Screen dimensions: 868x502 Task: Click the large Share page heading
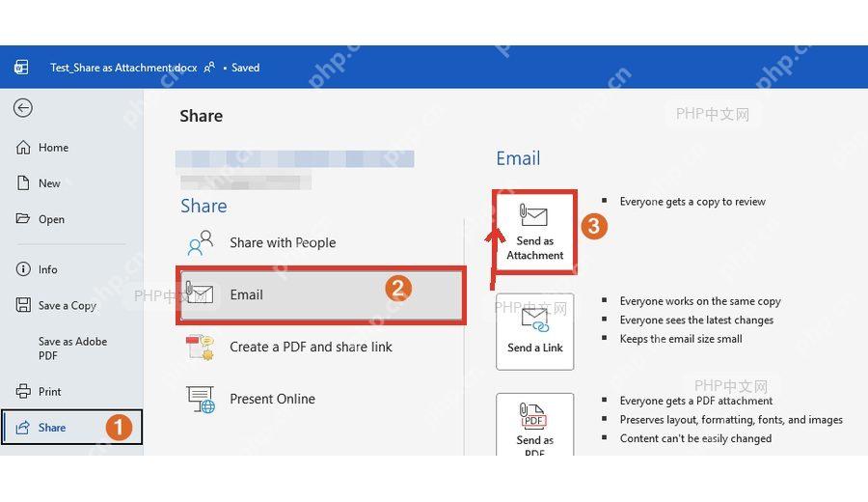tap(201, 116)
